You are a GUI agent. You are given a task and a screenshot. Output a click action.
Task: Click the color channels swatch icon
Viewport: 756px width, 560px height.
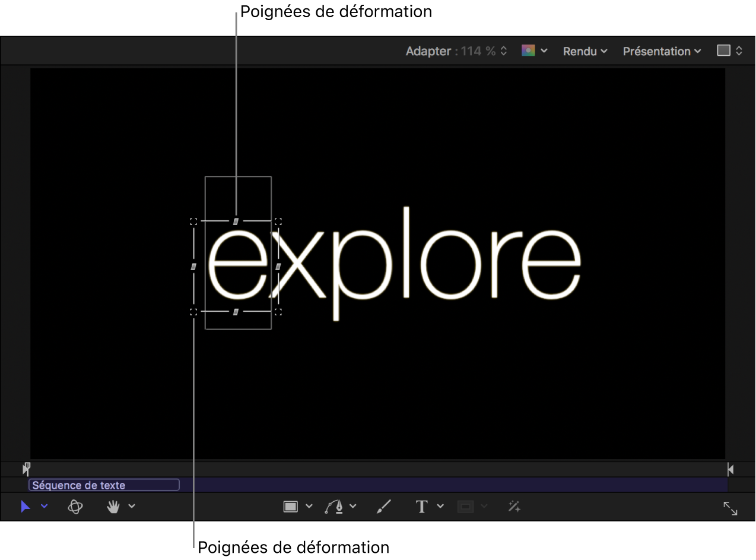528,50
